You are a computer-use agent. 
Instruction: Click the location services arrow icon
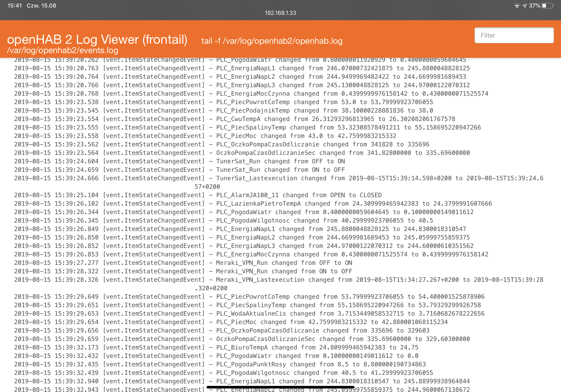(525, 5)
